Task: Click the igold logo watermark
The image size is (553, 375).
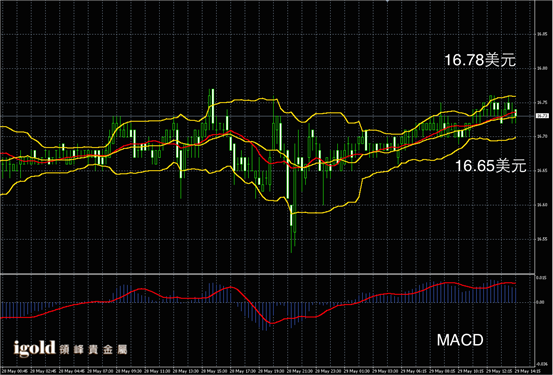Action: point(35,348)
